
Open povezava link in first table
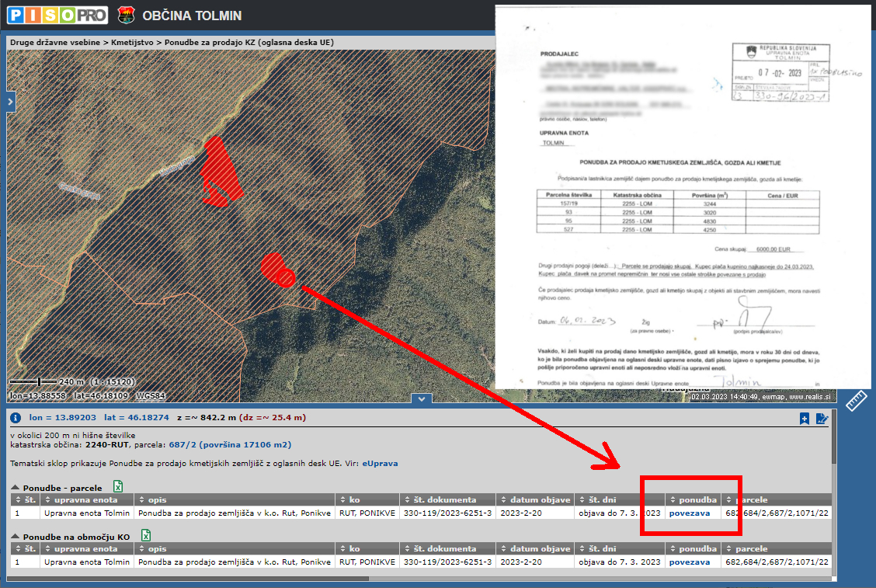pos(689,513)
